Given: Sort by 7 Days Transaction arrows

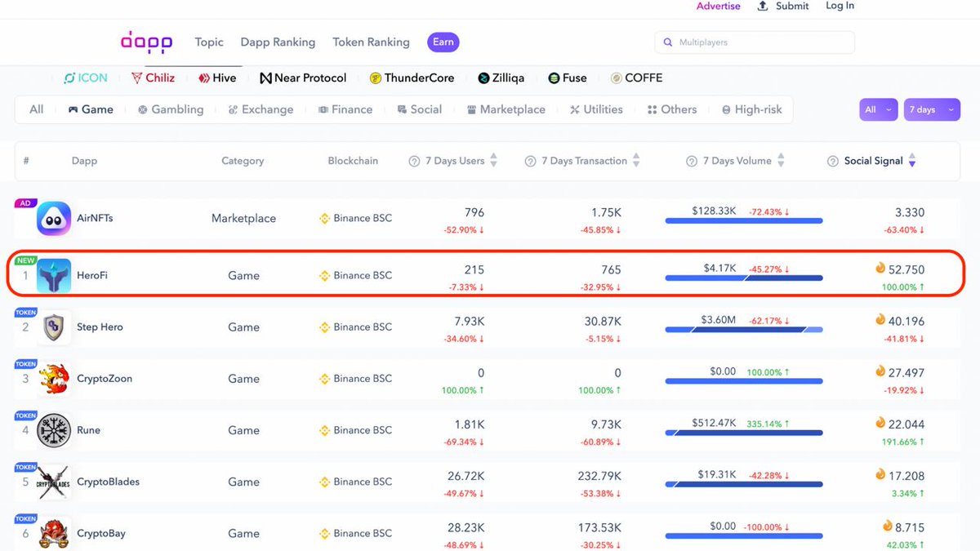Looking at the screenshot, I should tap(636, 161).
